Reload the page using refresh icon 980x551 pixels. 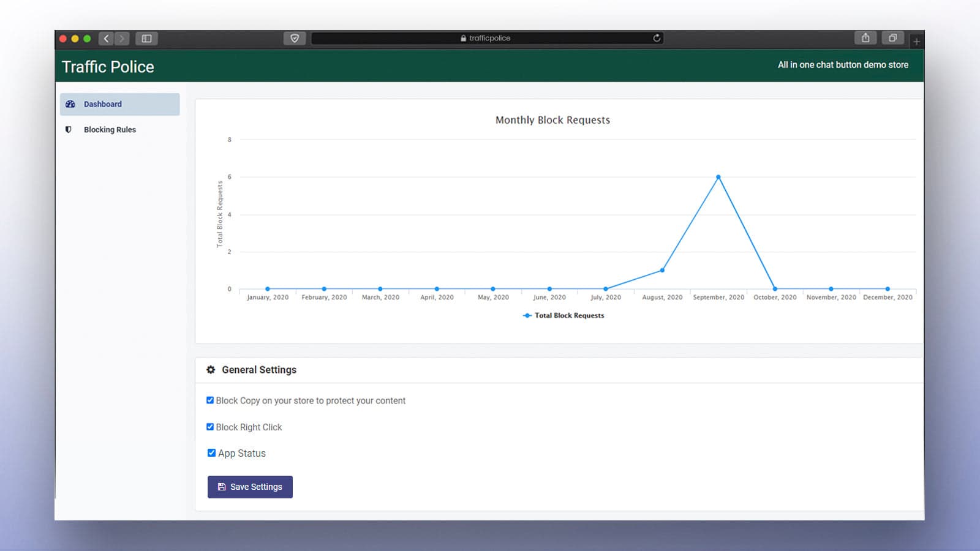[x=657, y=38]
